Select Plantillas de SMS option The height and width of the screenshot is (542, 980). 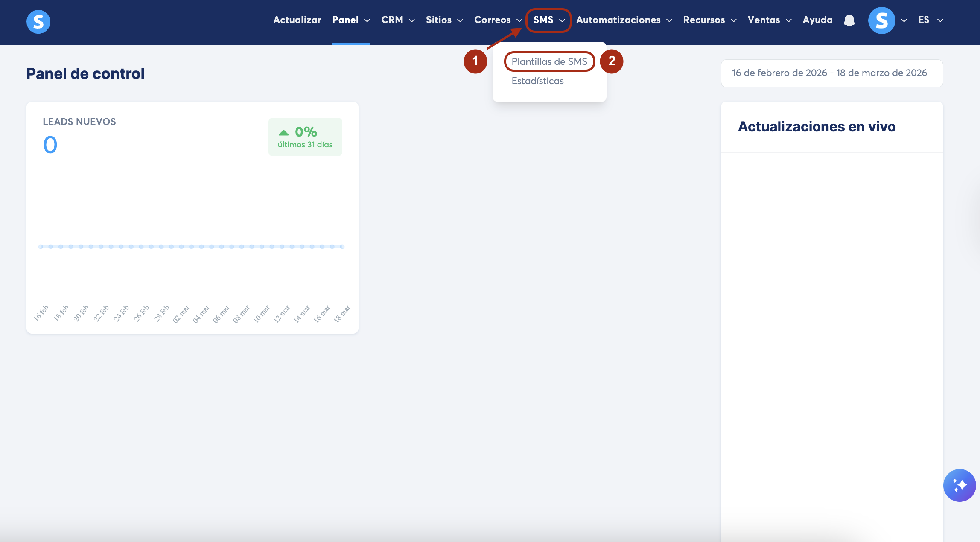click(x=549, y=61)
